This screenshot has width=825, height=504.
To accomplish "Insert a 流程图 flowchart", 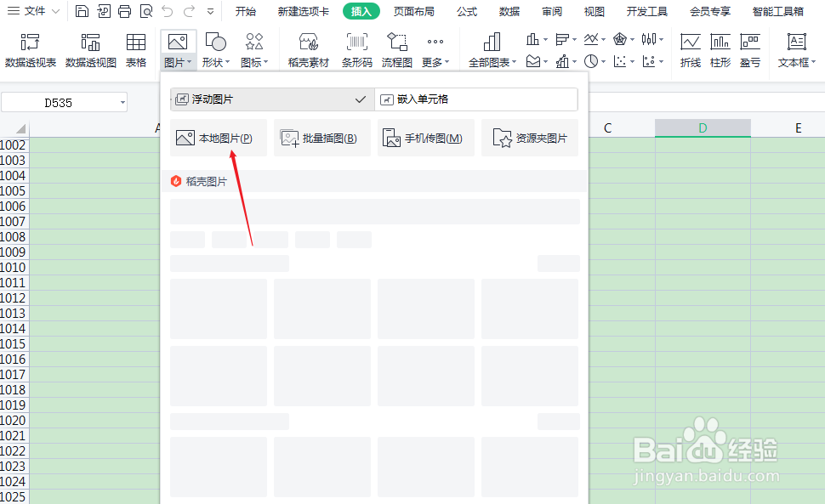I will click(x=396, y=50).
